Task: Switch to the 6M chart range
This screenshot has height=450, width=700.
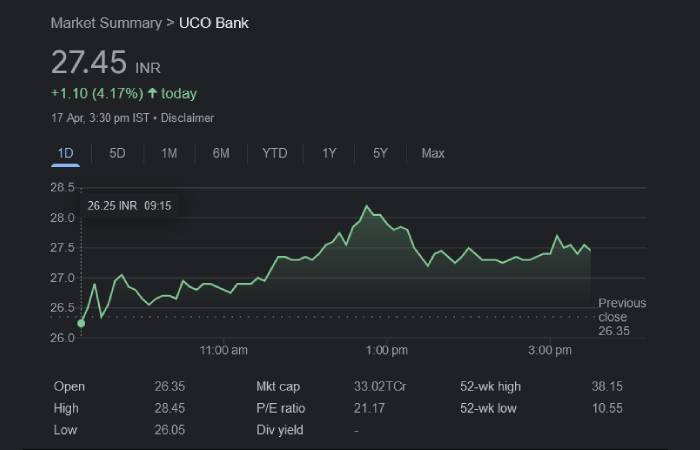Action: pos(221,154)
